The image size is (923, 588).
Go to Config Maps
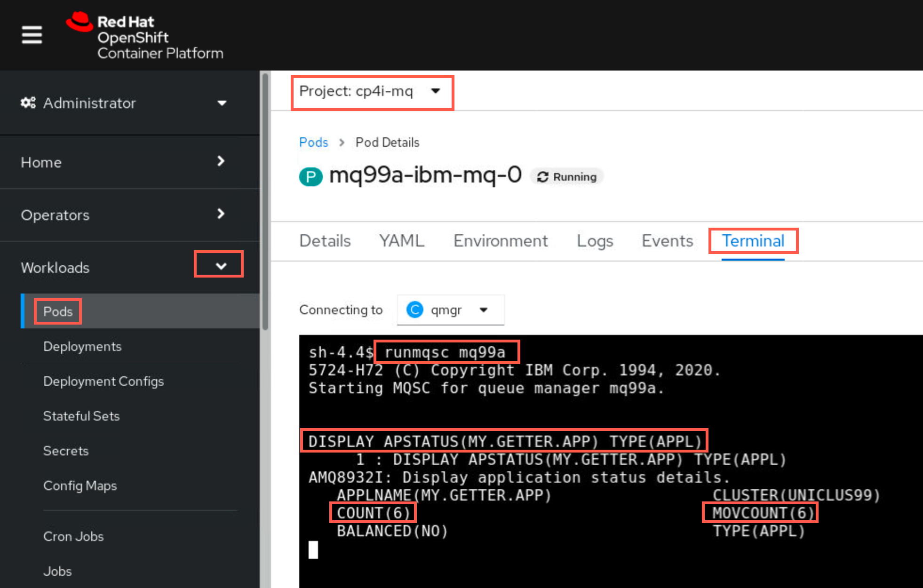[x=80, y=485]
